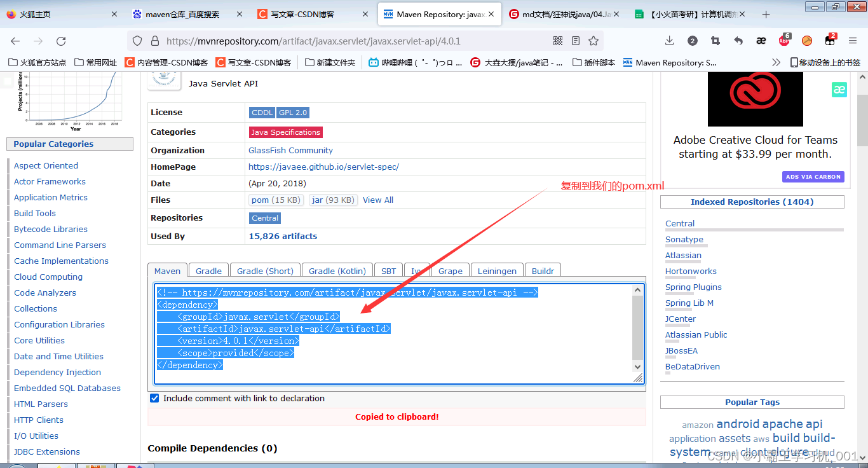Close the maven仓库_百度搜索 tab
This screenshot has width=868, height=468.
point(239,14)
